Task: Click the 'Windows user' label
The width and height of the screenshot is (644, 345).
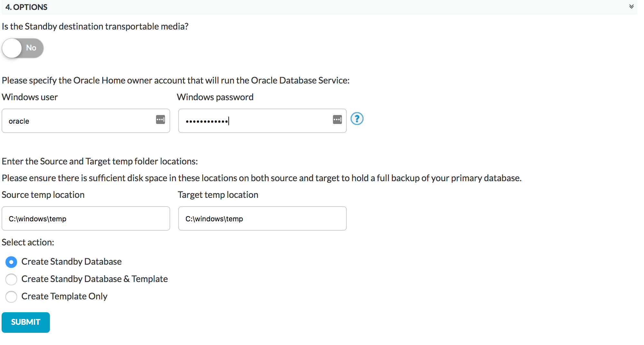Action: point(30,97)
